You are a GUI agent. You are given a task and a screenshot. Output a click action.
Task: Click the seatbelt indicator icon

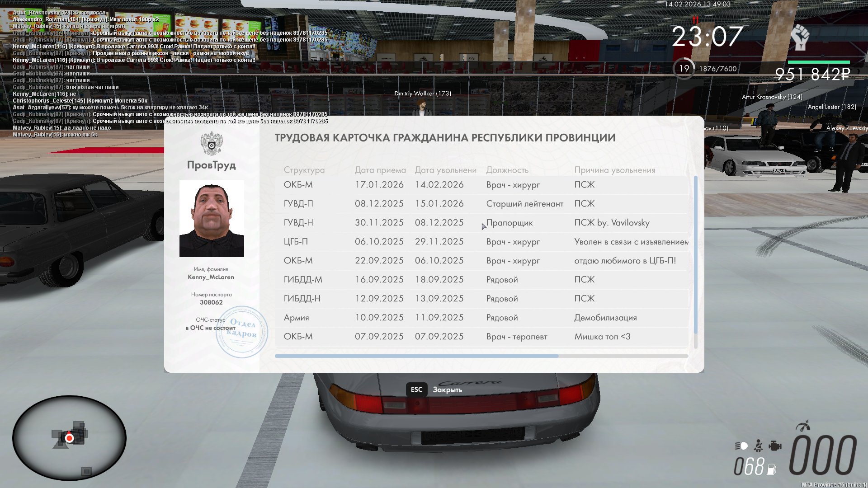[x=759, y=446]
